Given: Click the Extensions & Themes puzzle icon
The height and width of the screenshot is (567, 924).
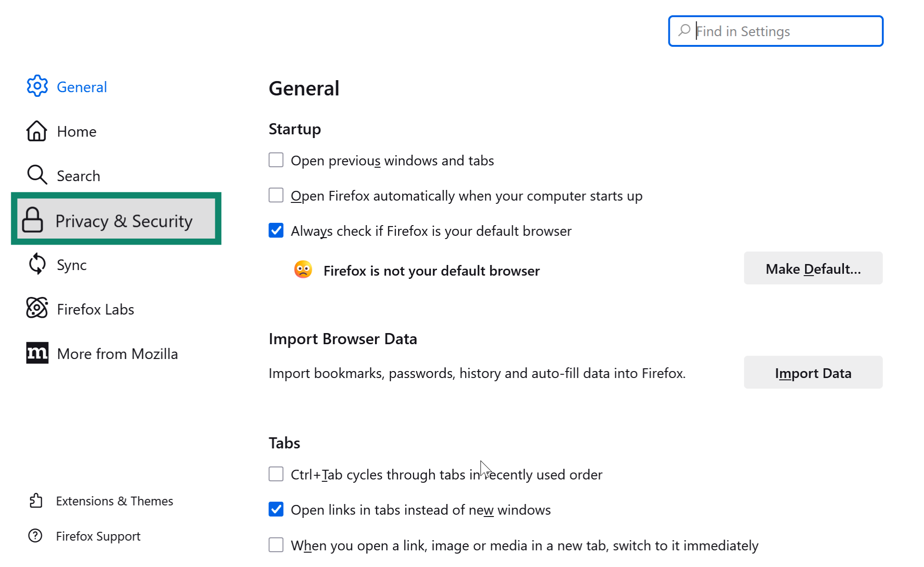Looking at the screenshot, I should (x=36, y=501).
